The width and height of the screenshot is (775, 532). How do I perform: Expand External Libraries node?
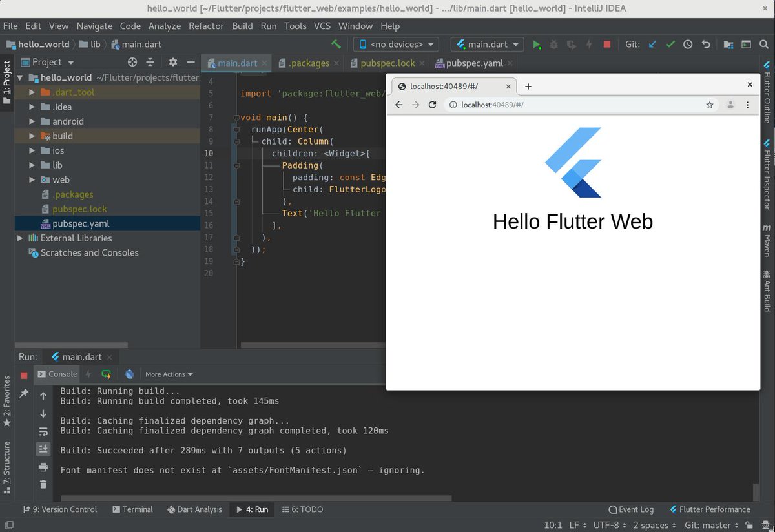[20, 238]
